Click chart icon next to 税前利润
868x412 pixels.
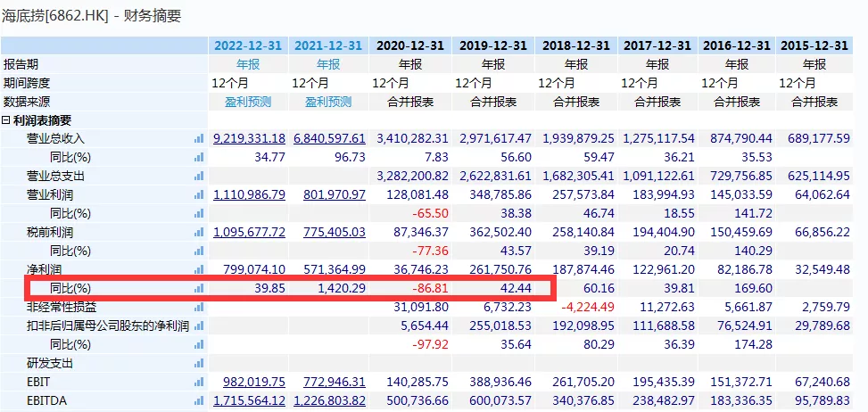199,233
